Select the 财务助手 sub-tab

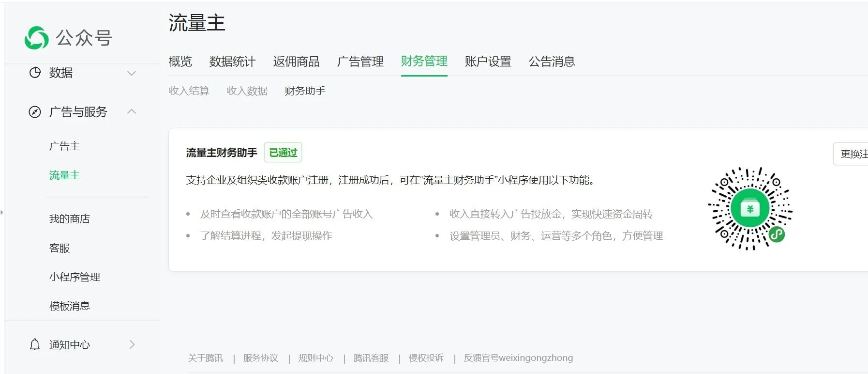[x=305, y=91]
